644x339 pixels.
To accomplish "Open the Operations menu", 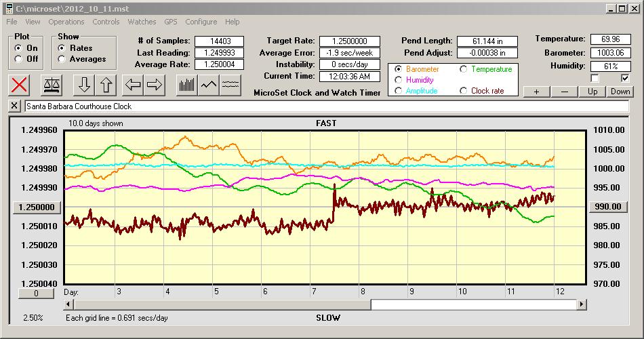I will click(66, 22).
